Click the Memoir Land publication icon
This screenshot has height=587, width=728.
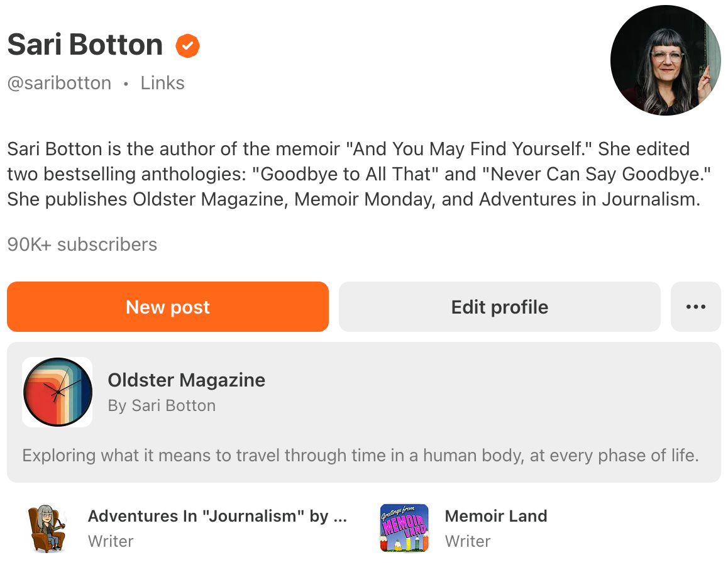click(404, 528)
